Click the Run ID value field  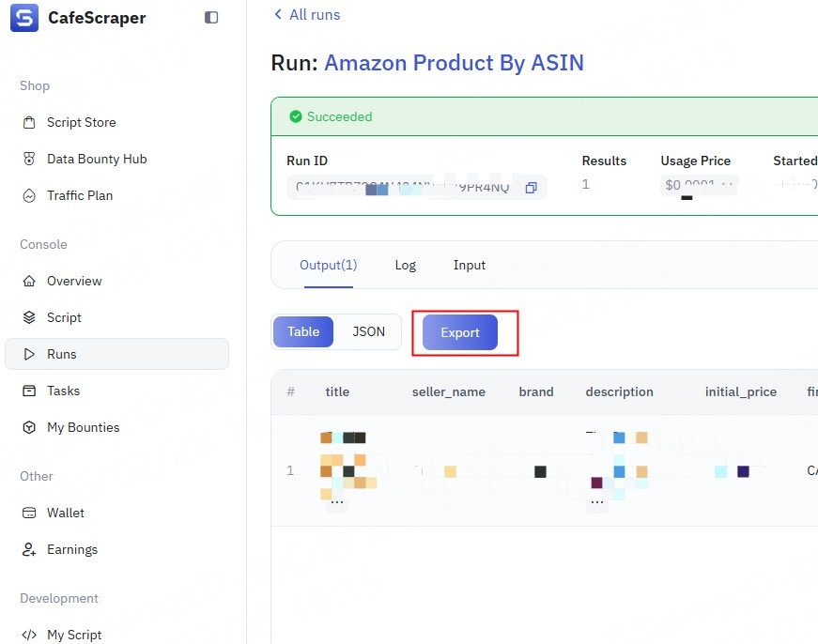(417, 187)
